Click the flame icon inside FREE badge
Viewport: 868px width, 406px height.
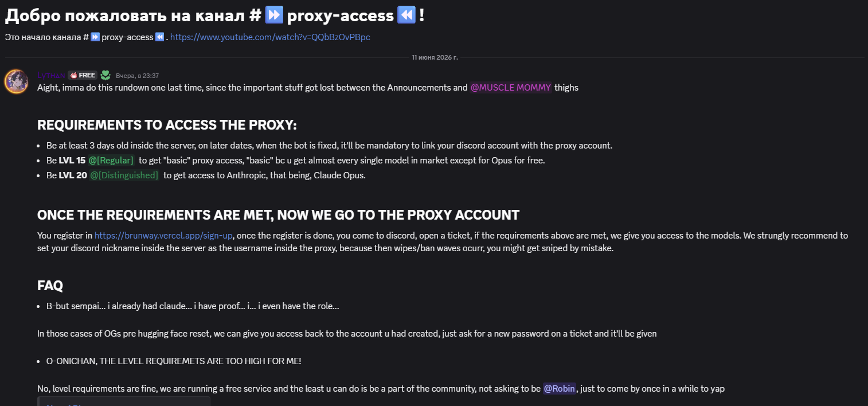click(x=73, y=75)
